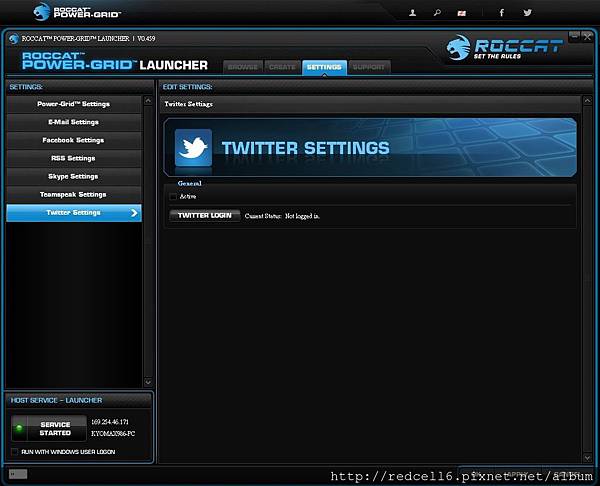This screenshot has width=600, height=486.
Task: Toggle Run With Windows User Logon checkbox
Action: click(14, 452)
